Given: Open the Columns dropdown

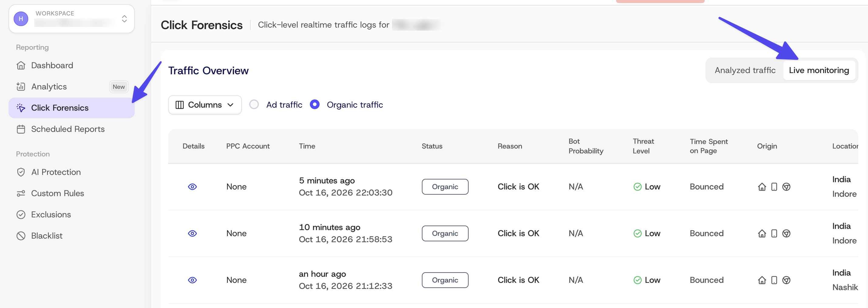Looking at the screenshot, I should click(205, 105).
